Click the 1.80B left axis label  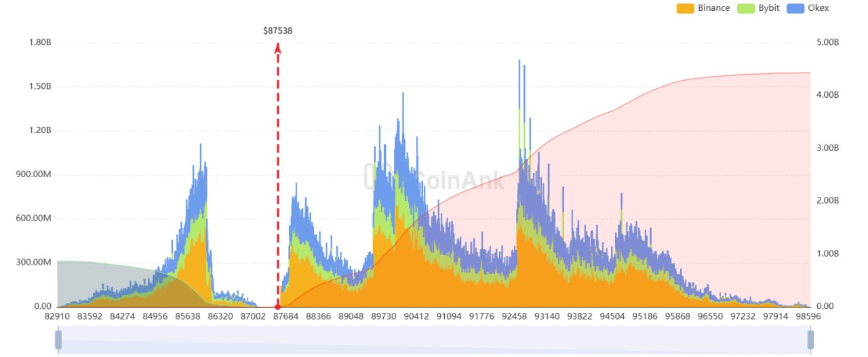click(x=40, y=42)
